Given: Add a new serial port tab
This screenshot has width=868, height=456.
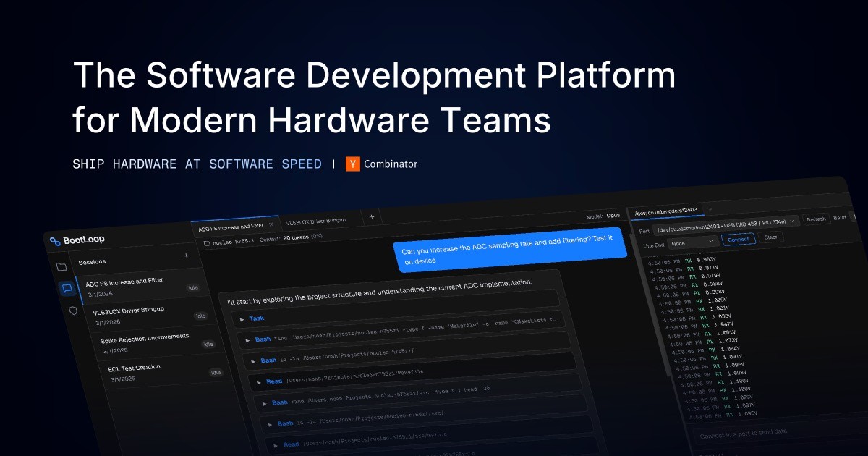Looking at the screenshot, I should 710,209.
